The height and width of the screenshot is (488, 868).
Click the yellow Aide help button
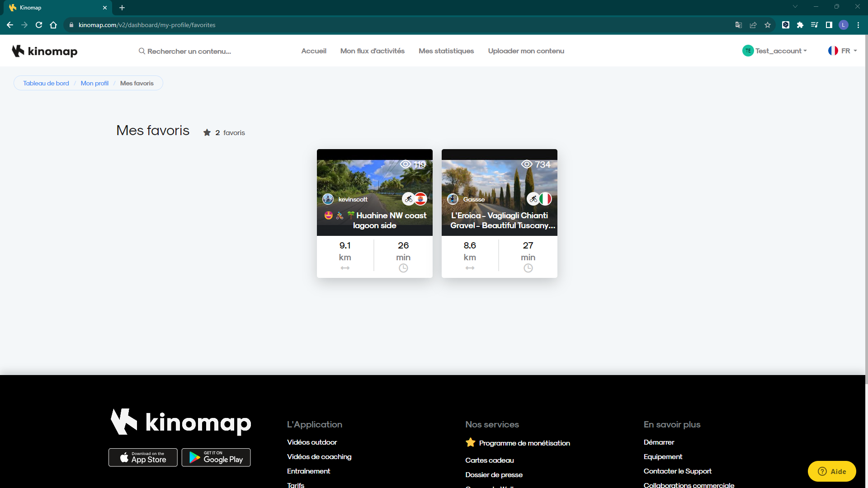832,471
